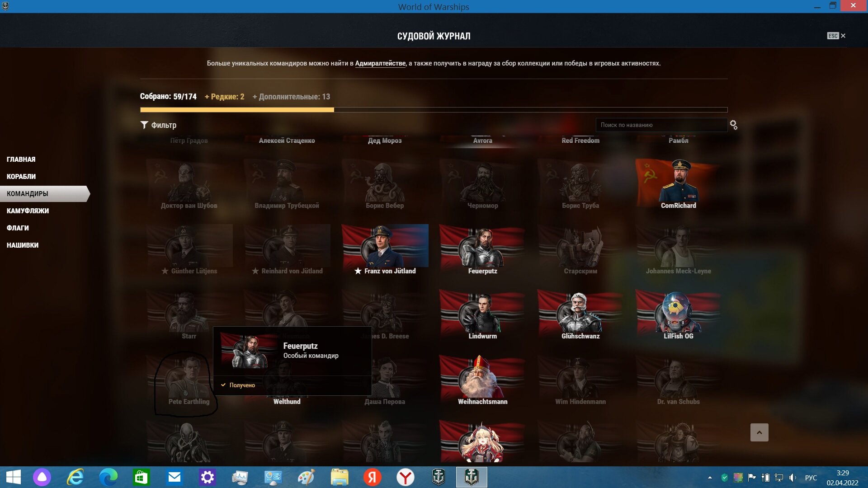The height and width of the screenshot is (488, 868).
Task: Launch Yandex Browser Y icon
Action: click(406, 477)
